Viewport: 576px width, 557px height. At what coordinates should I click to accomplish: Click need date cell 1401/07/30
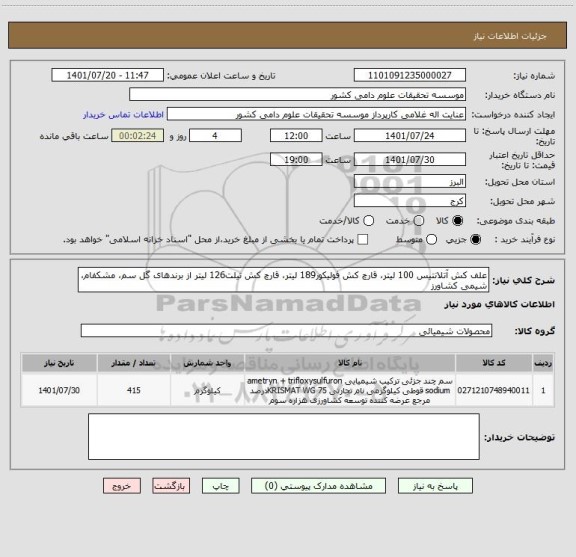tap(59, 390)
